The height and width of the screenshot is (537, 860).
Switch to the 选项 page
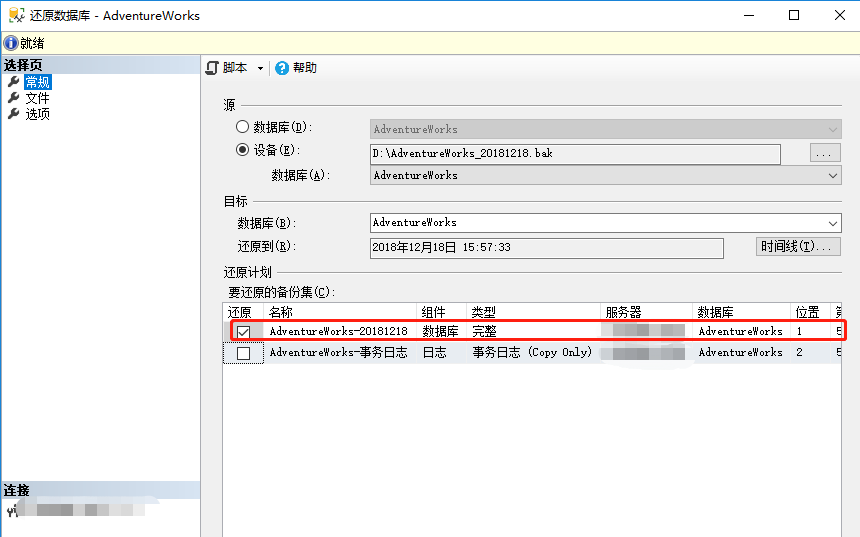(x=37, y=114)
